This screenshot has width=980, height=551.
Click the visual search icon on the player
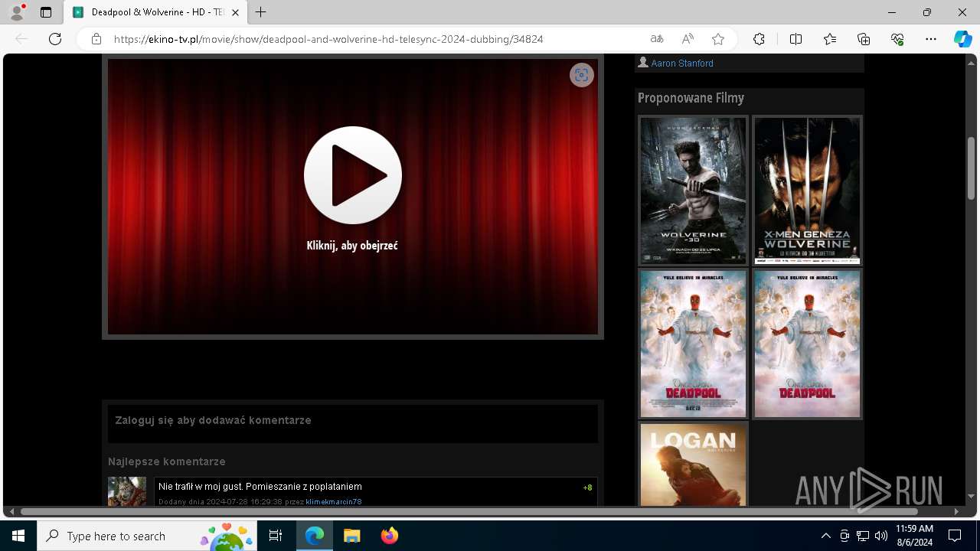pos(582,74)
